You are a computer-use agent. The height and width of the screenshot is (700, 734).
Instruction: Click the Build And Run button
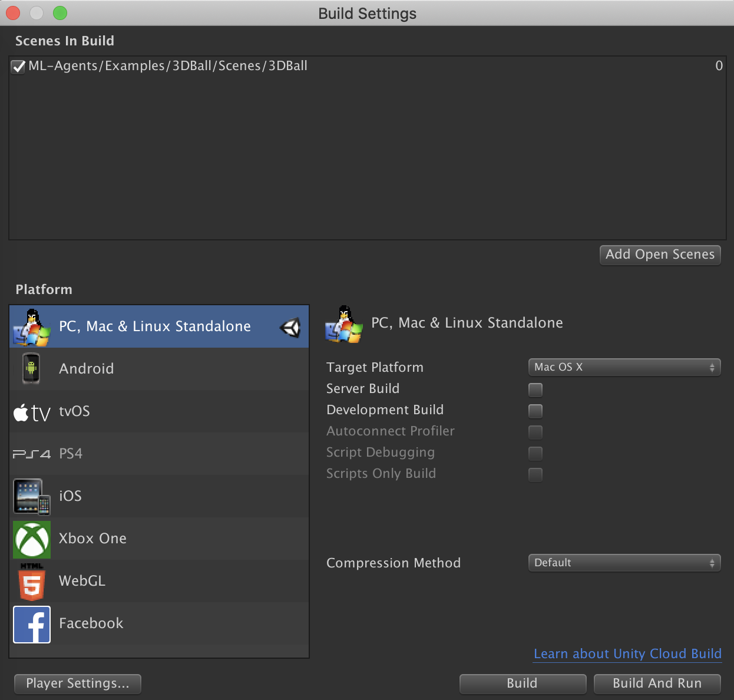point(656,684)
